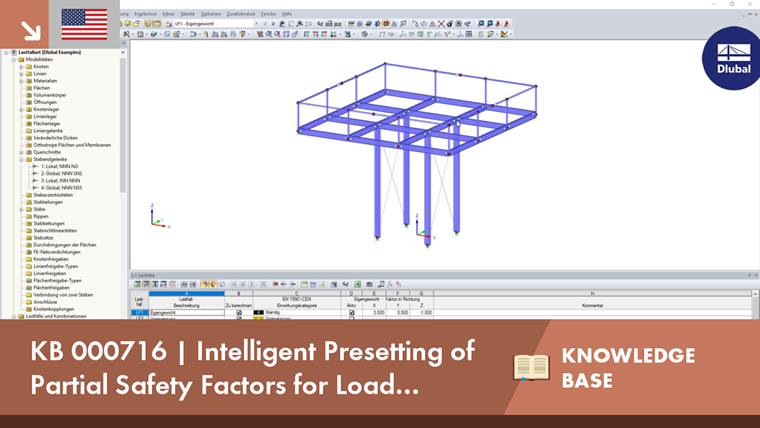Screen dimensions: 760x428
Task: Open the Extras menu
Action: click(168, 14)
